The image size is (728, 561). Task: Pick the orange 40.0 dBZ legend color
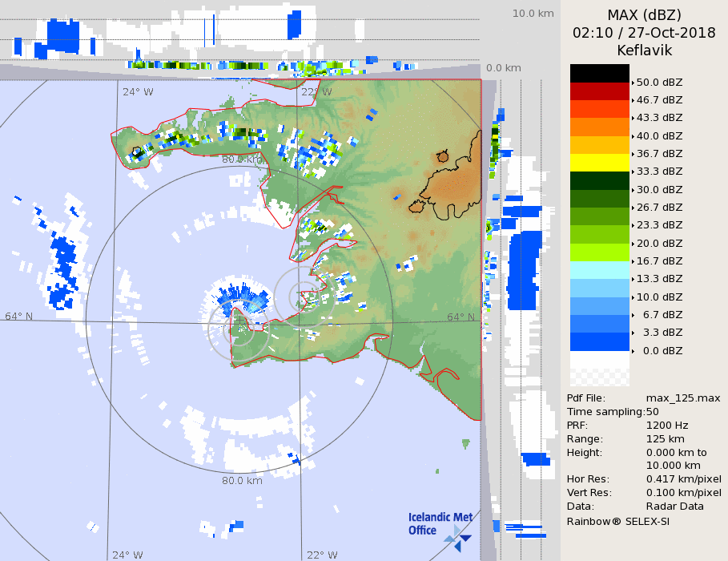coord(599,127)
